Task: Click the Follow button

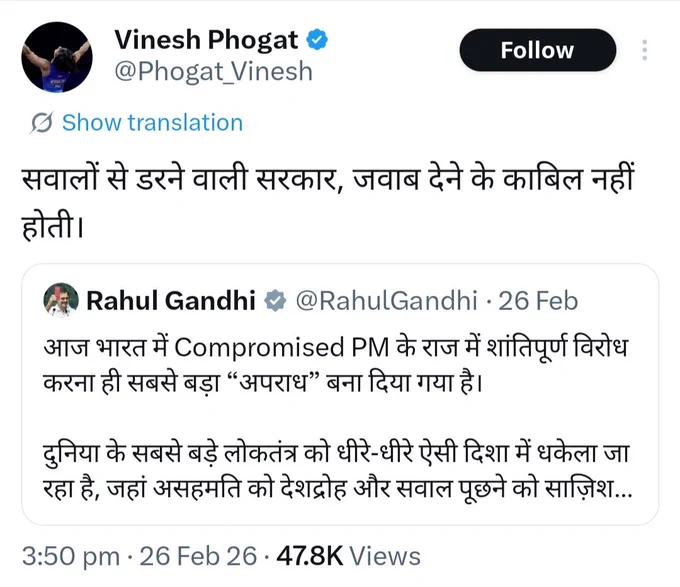Action: coord(538,50)
